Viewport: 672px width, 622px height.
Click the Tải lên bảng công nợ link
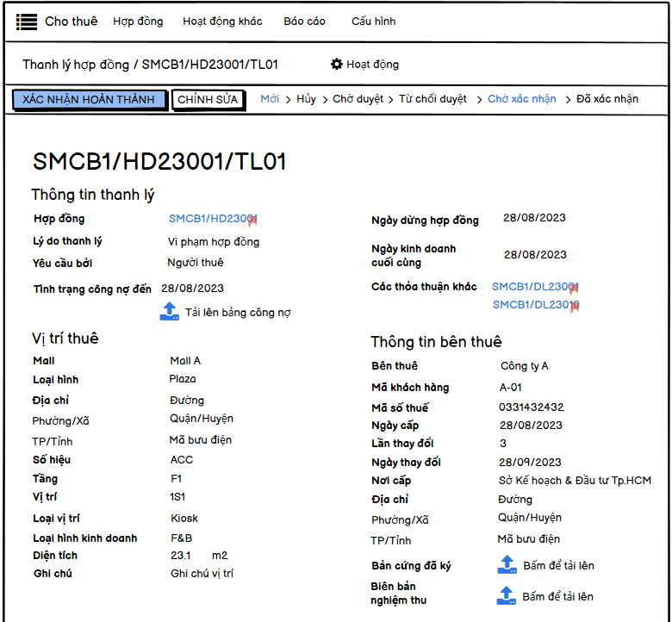point(238,313)
